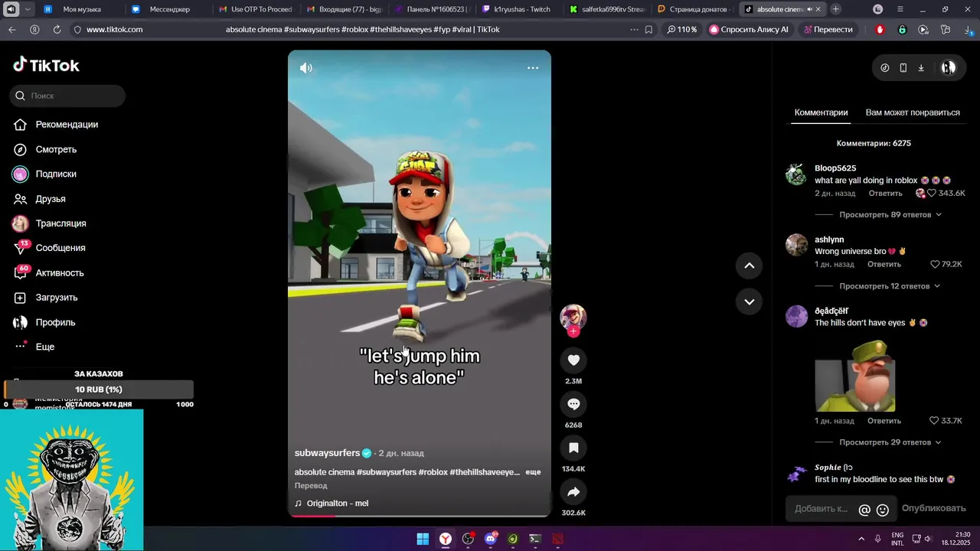
Task: Go back with the browser back arrow
Action: tap(11, 29)
